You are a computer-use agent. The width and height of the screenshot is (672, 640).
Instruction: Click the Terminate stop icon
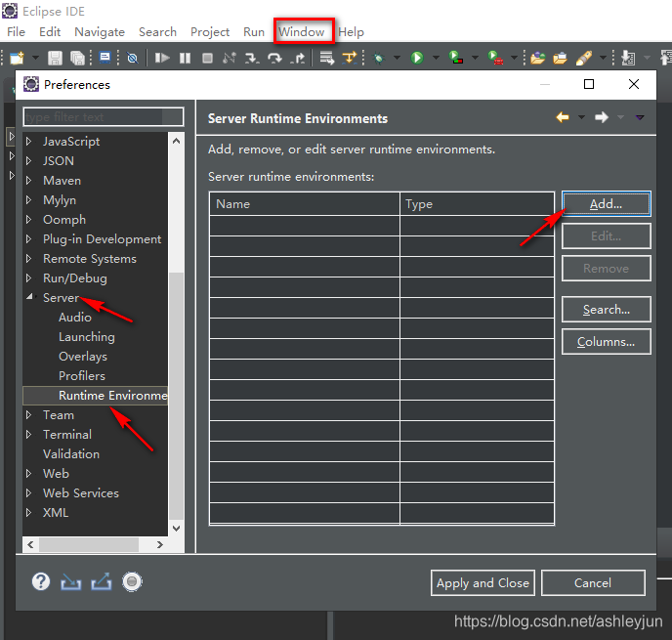click(207, 58)
